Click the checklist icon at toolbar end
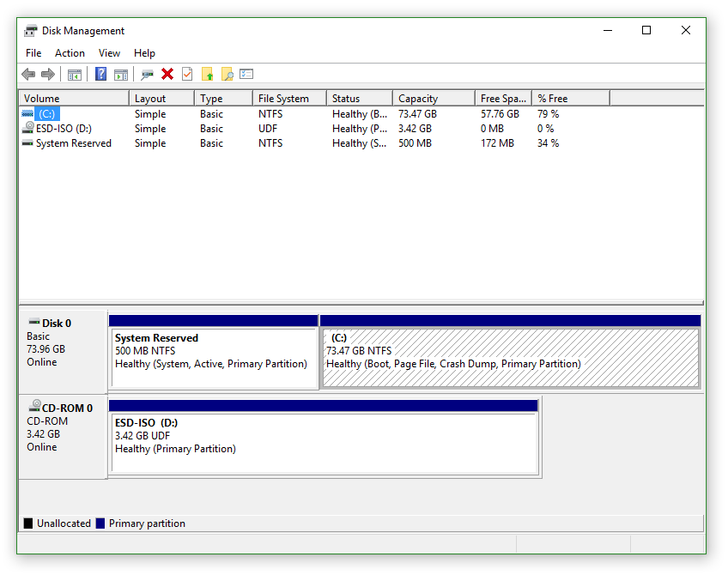The width and height of the screenshot is (728, 575). pyautogui.click(x=246, y=75)
